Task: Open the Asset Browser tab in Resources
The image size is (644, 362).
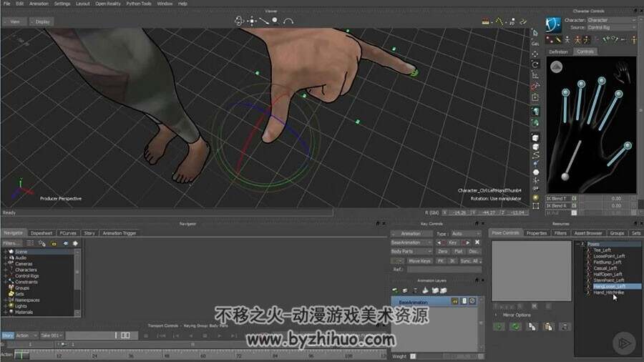Action: point(587,233)
